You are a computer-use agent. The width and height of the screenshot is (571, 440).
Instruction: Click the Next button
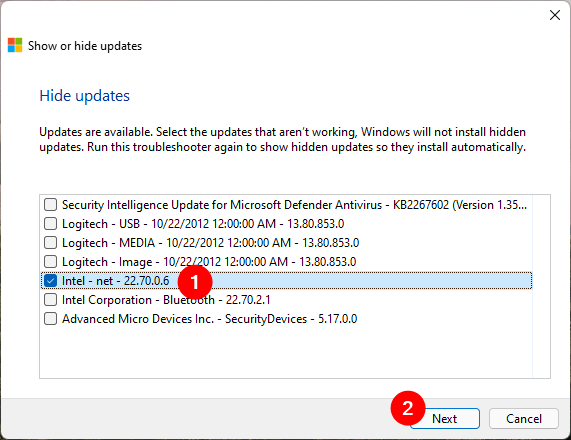[x=445, y=419]
